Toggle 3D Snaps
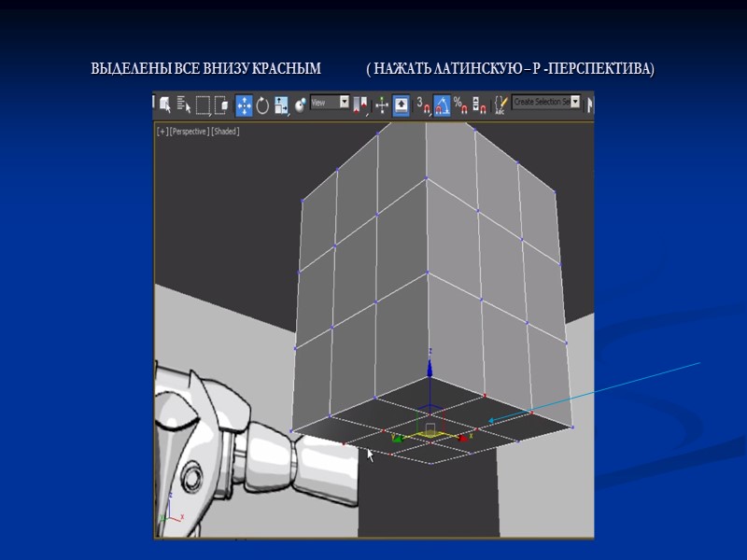 coord(424,105)
